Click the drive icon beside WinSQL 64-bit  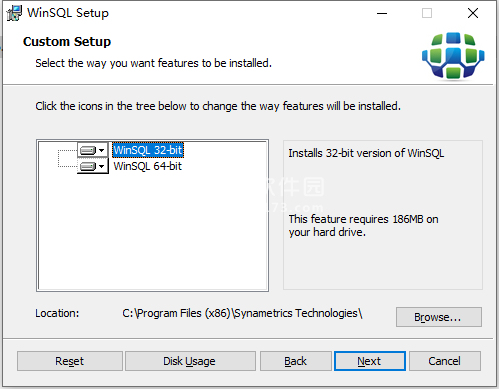[x=88, y=166]
